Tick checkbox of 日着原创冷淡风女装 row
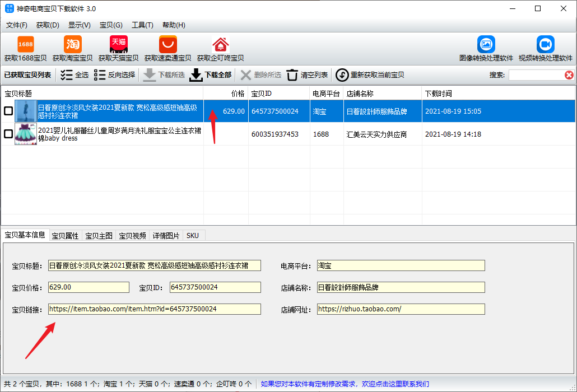Viewport: 577px width, 392px height. 8,111
